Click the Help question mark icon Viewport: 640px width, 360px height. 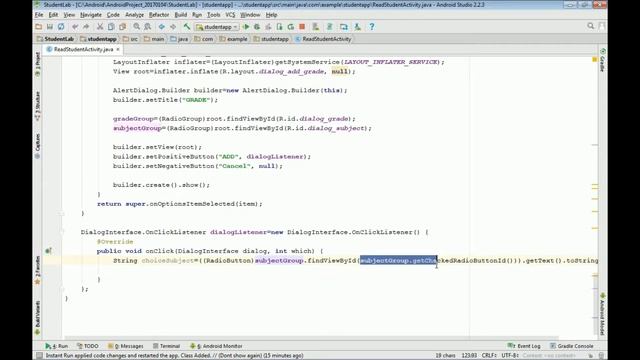click(372, 27)
